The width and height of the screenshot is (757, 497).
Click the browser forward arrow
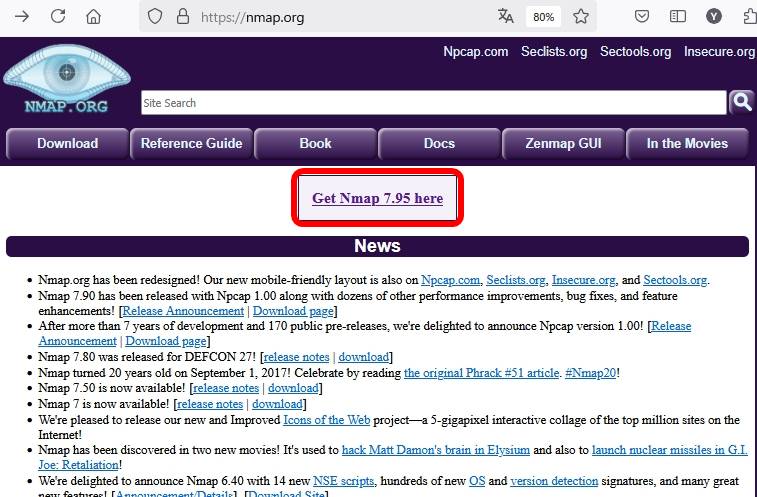[x=22, y=17]
